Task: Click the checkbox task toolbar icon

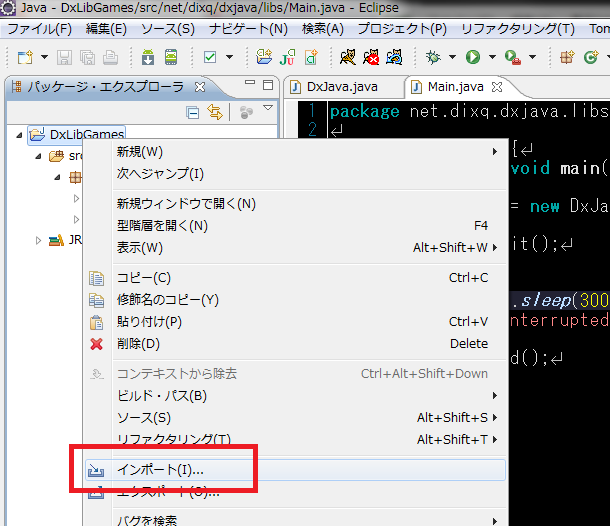Action: click(x=210, y=58)
